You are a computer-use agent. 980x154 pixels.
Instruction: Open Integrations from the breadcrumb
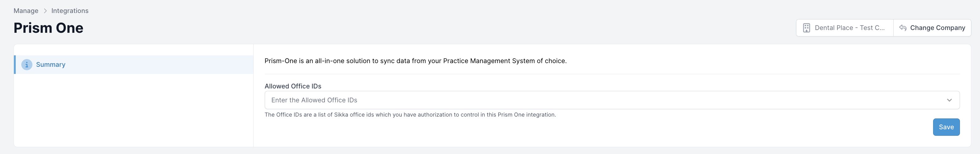[70, 11]
